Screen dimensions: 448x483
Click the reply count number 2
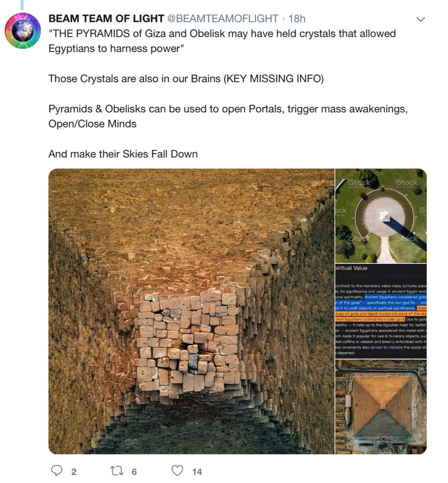pyautogui.click(x=74, y=472)
